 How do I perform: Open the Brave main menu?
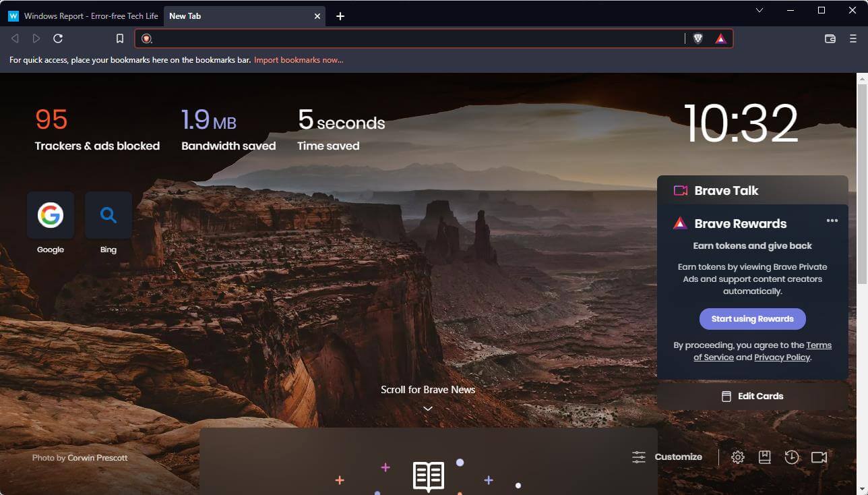tap(853, 38)
